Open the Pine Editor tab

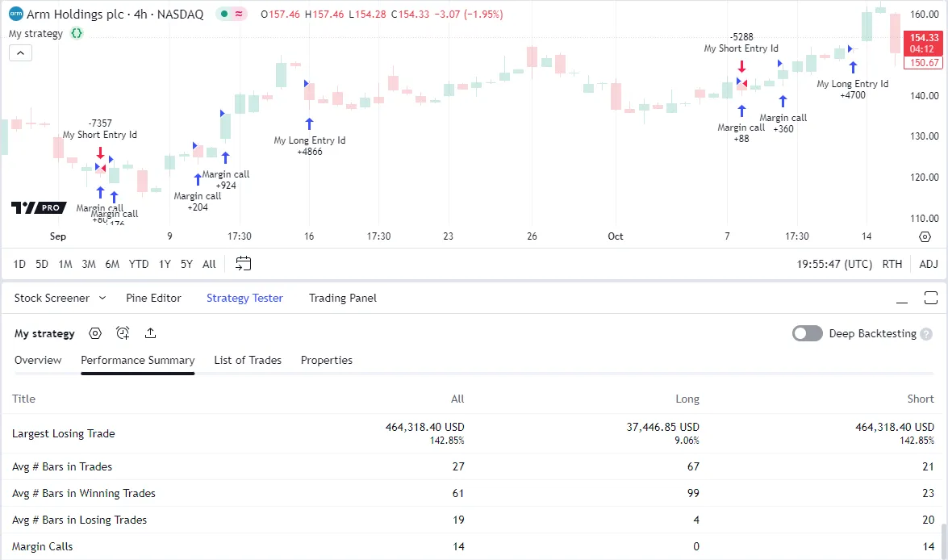[153, 298]
